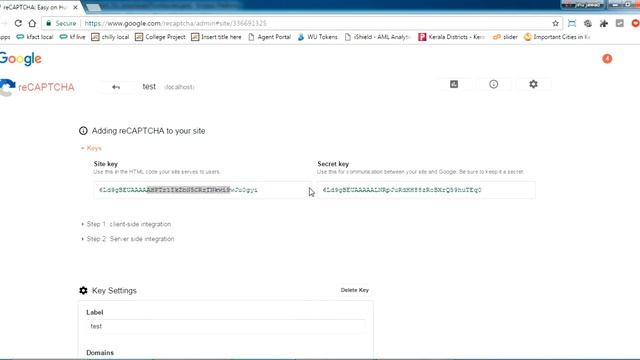Click the user profile button in title bar
Screen dimensions: 640x360
click(583, 5)
